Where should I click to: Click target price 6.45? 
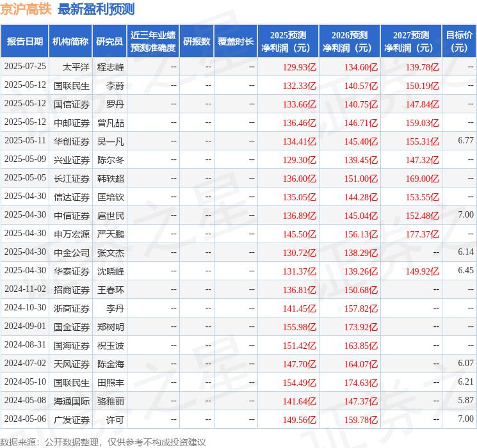pos(465,270)
